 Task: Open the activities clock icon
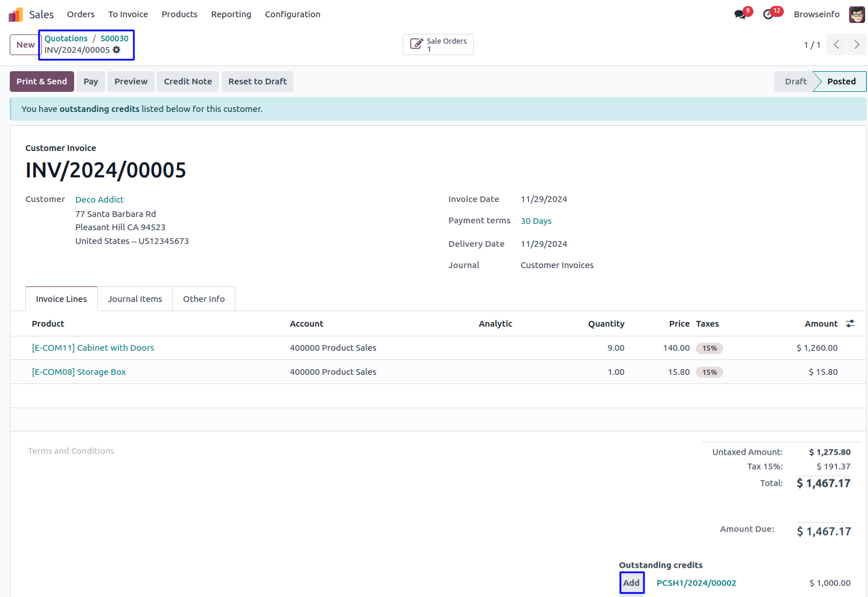pyautogui.click(x=768, y=14)
